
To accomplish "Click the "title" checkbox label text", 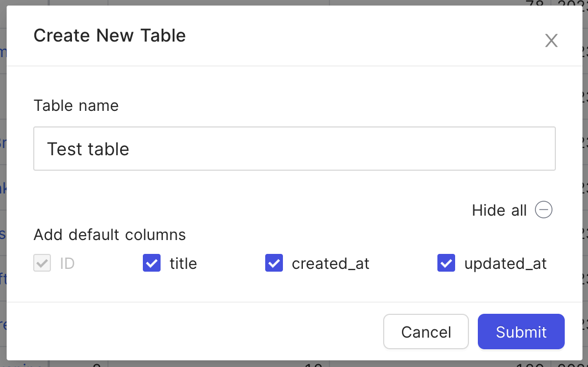I will tap(182, 263).
